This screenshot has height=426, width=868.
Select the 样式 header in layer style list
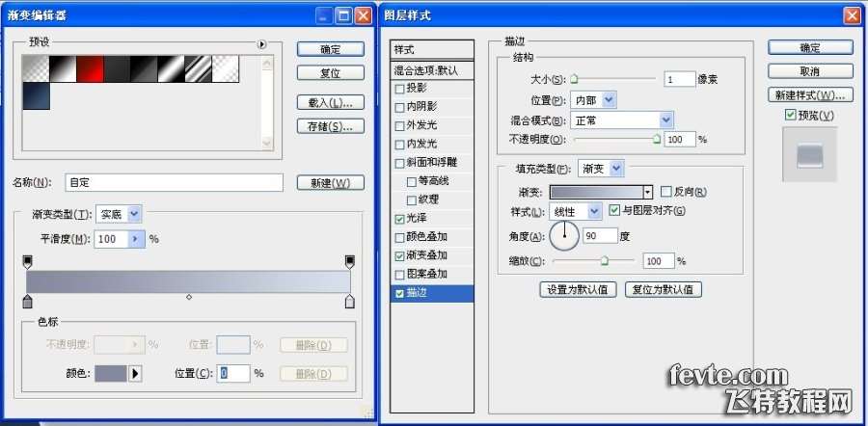pos(432,50)
